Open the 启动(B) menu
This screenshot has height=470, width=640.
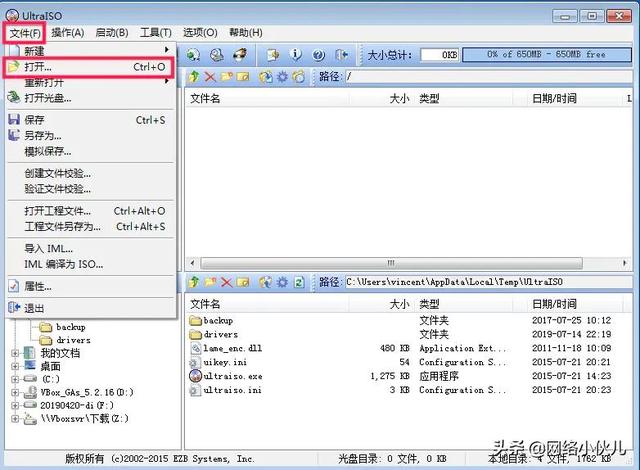[112, 33]
